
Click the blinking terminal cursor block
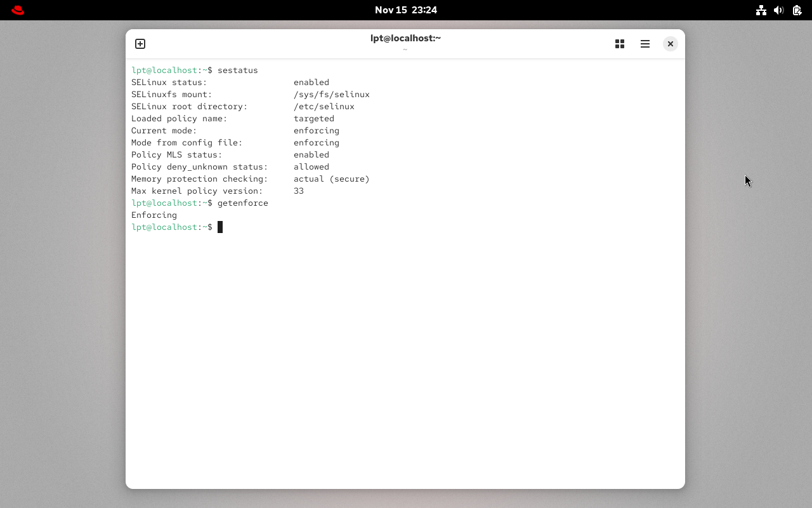(x=220, y=227)
